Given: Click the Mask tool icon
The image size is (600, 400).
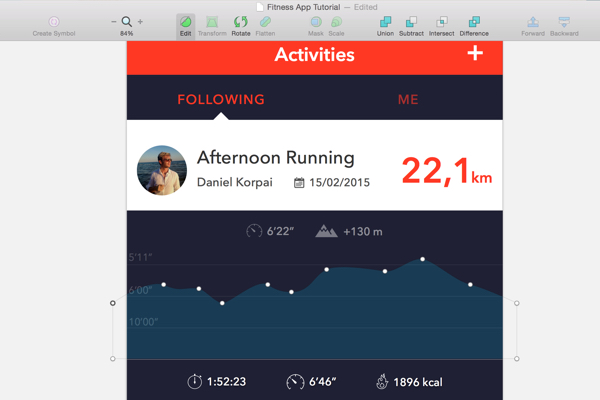Looking at the screenshot, I should pyautogui.click(x=316, y=22).
